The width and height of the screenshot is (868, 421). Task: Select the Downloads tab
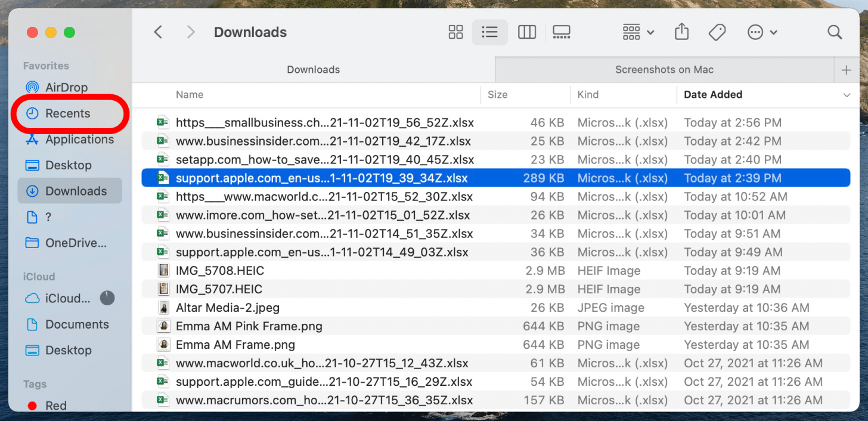(314, 70)
